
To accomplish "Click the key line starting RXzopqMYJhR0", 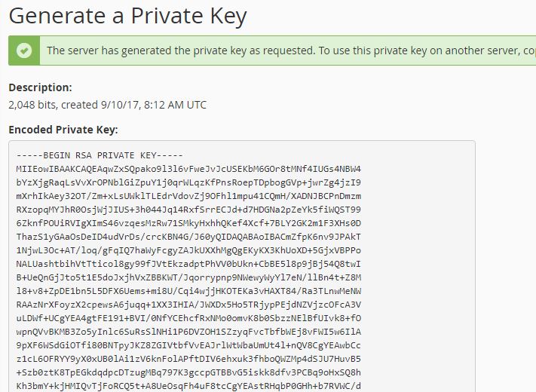I will click(x=188, y=210).
